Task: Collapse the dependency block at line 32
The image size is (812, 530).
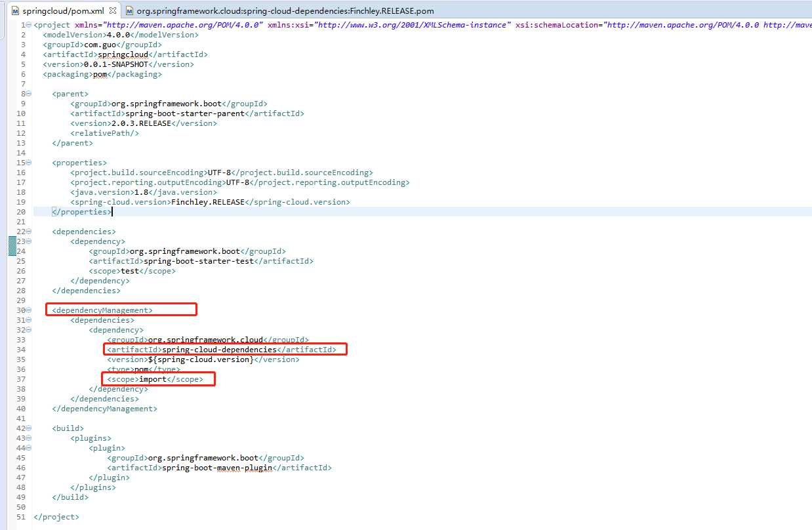Action: point(29,330)
